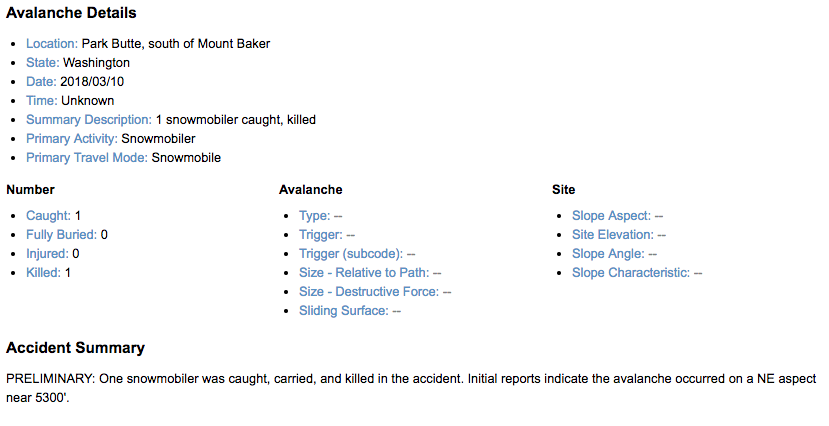Click the Location field link
This screenshot has width=829, height=426.
click(52, 44)
